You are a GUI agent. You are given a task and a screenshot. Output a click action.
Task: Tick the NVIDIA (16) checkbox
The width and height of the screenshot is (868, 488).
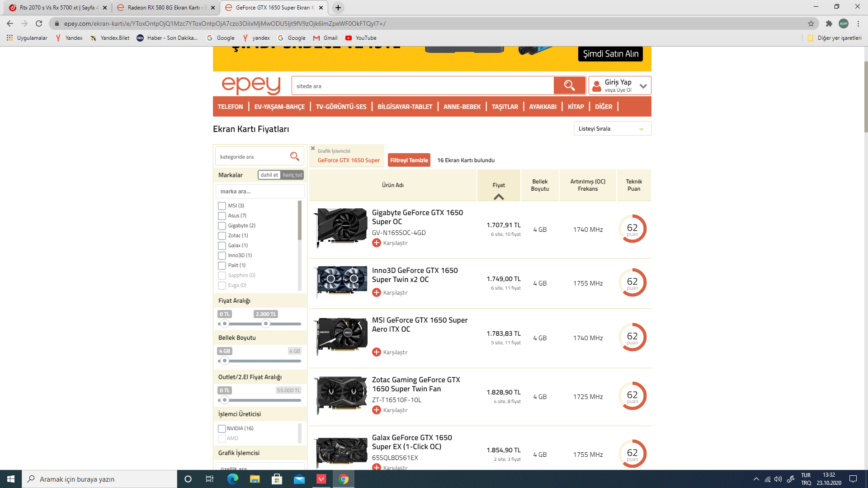222,429
